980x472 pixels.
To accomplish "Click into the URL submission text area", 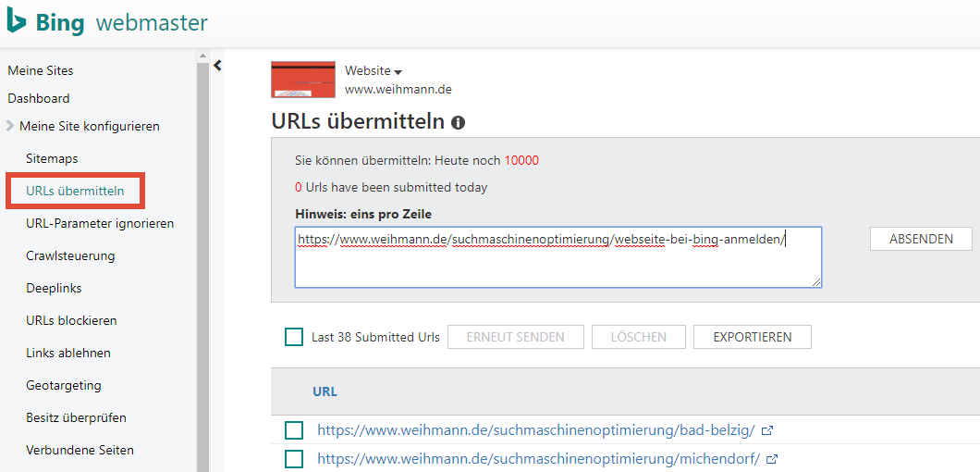I will click(558, 257).
